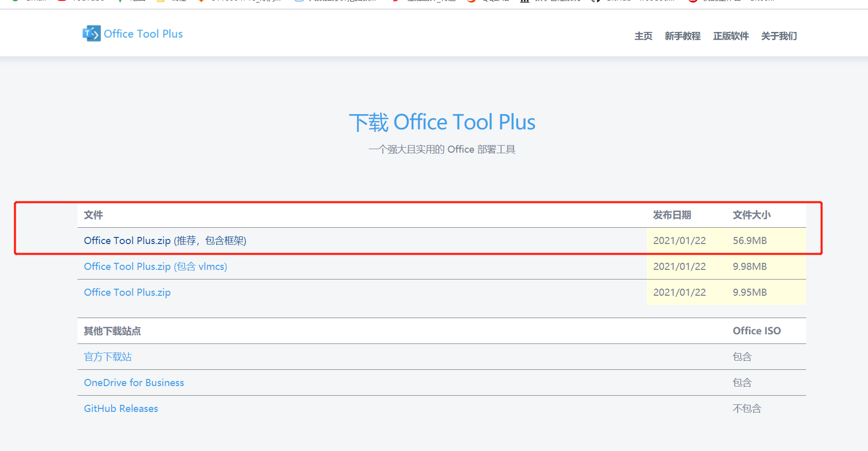The width and height of the screenshot is (868, 451).
Task: Click the Office ISO column header
Action: click(757, 331)
